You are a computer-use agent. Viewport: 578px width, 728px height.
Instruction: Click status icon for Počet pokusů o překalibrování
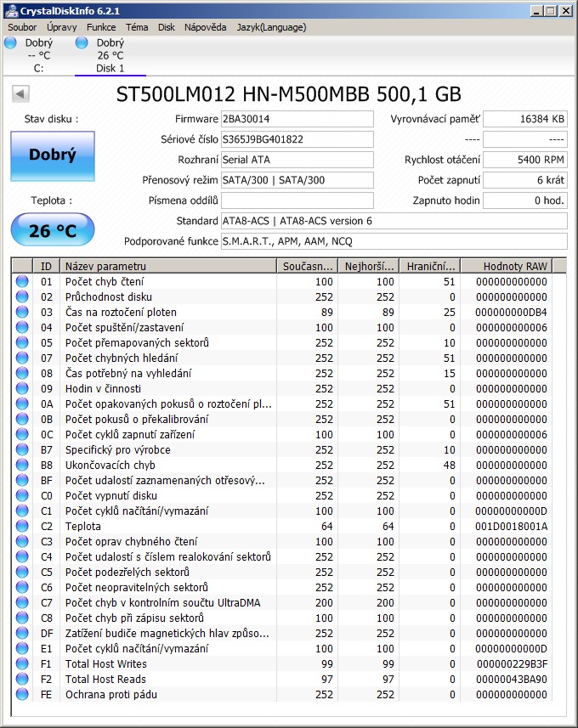[x=22, y=420]
